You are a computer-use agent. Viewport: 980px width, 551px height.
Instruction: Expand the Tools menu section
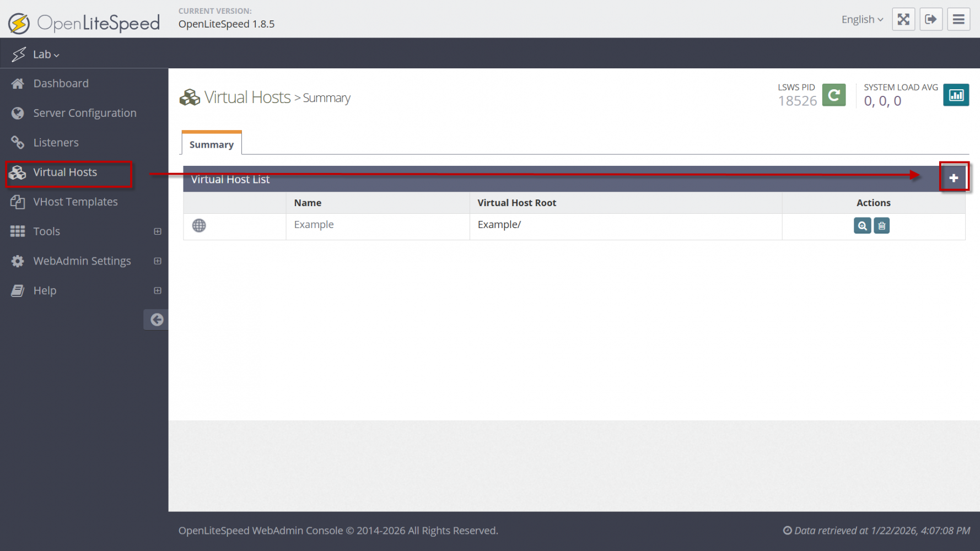(157, 231)
